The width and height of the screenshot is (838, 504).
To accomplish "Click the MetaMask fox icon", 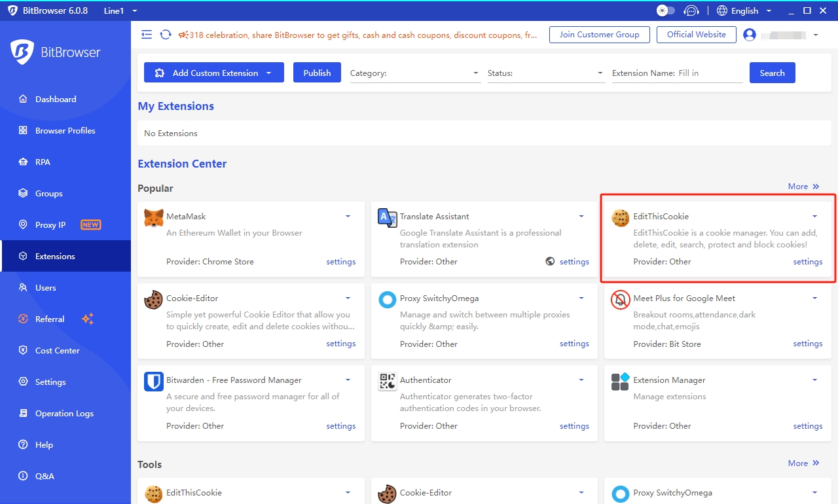I will tap(154, 218).
